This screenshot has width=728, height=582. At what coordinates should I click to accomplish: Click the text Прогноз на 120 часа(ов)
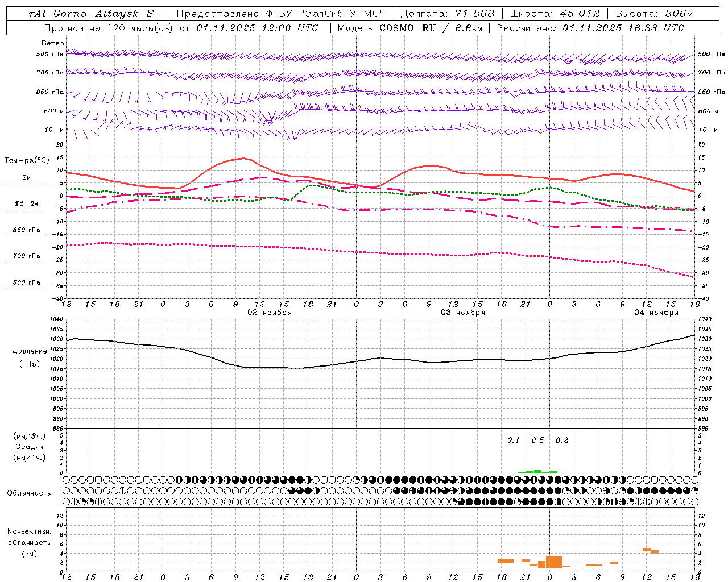(109, 28)
